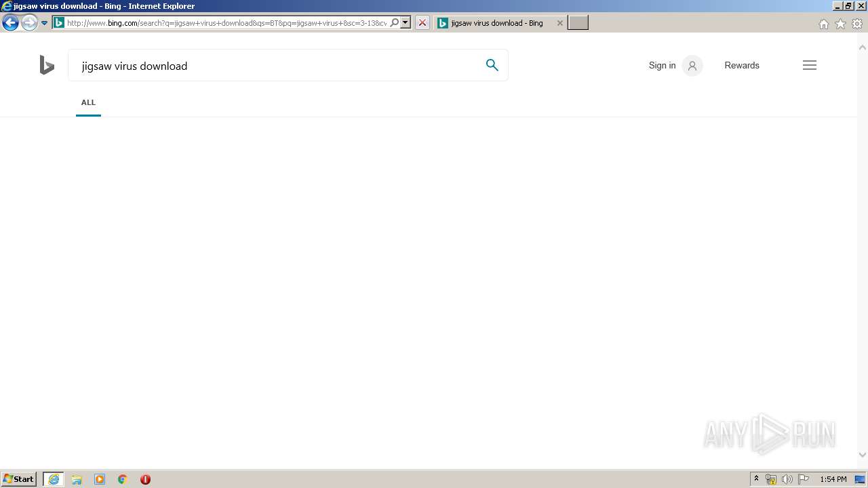The image size is (868, 488).
Task: Open a new tab
Action: 578,23
